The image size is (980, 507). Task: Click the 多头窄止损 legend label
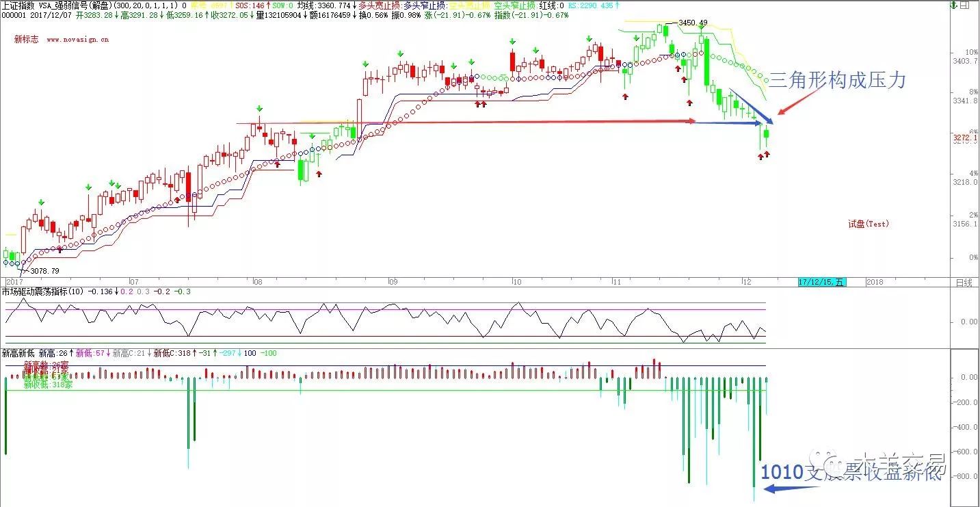[424, 5]
